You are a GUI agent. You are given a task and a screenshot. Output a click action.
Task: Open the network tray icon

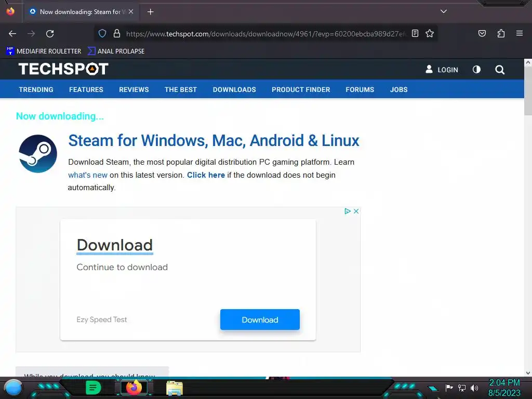point(462,388)
